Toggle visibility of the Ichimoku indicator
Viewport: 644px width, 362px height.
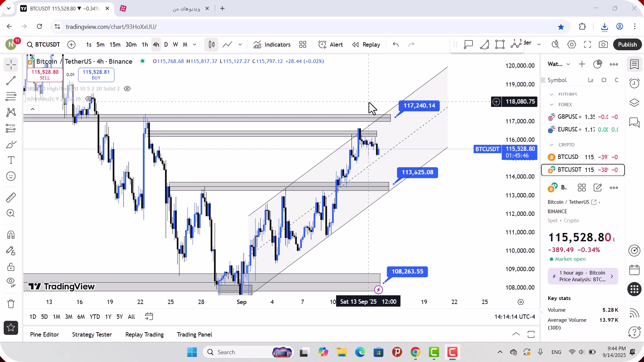[x=89, y=99]
